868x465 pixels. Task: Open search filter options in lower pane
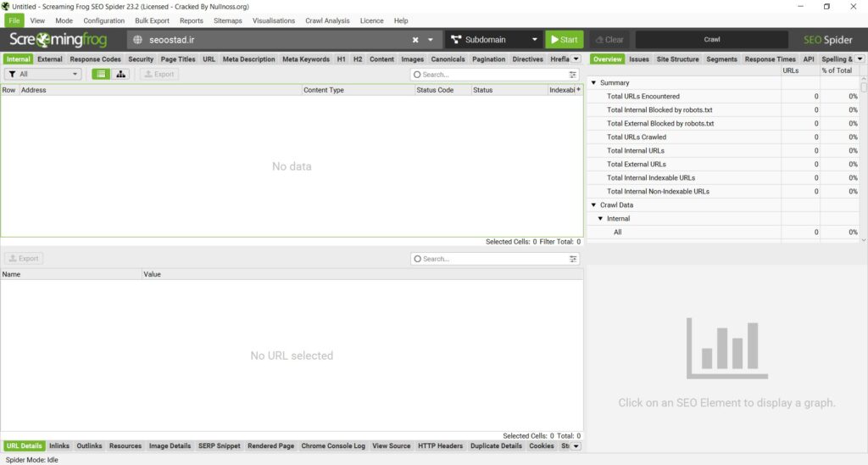pos(573,259)
